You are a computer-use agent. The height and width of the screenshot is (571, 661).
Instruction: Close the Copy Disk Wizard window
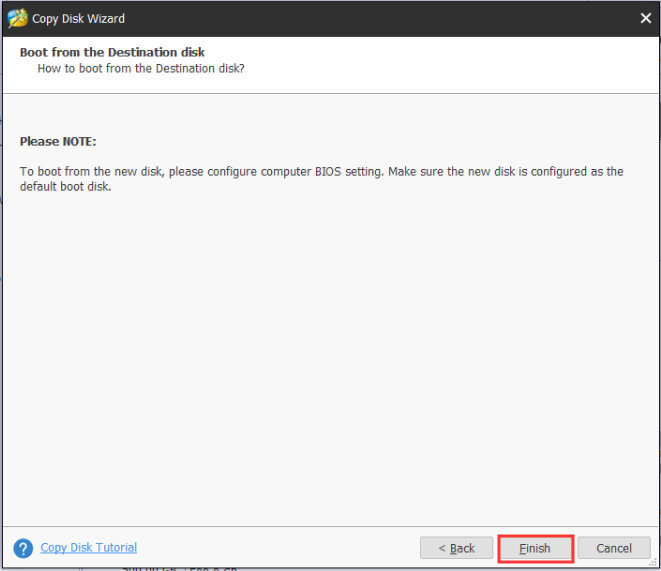pyautogui.click(x=645, y=18)
